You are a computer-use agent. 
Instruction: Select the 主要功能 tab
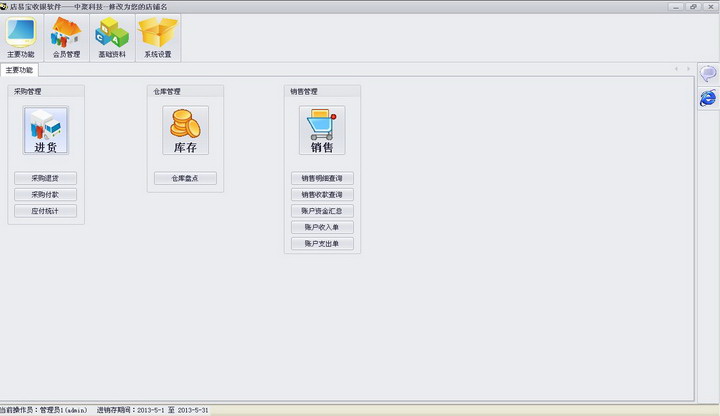[19, 70]
